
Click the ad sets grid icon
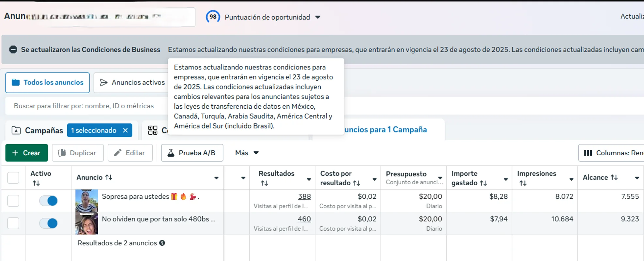click(x=153, y=130)
